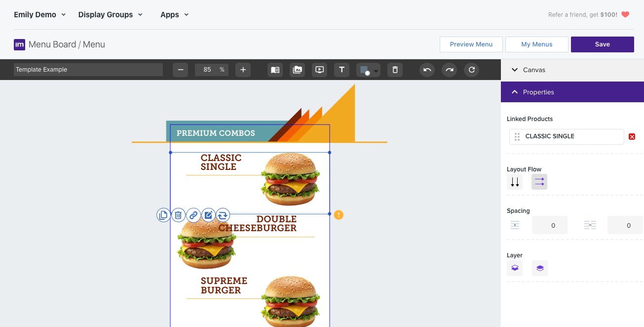Duplicate the selected element via copy icon

[x=163, y=215]
